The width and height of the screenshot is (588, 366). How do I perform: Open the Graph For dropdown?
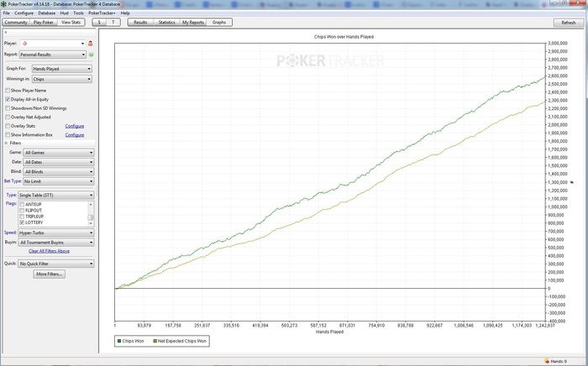coord(61,68)
